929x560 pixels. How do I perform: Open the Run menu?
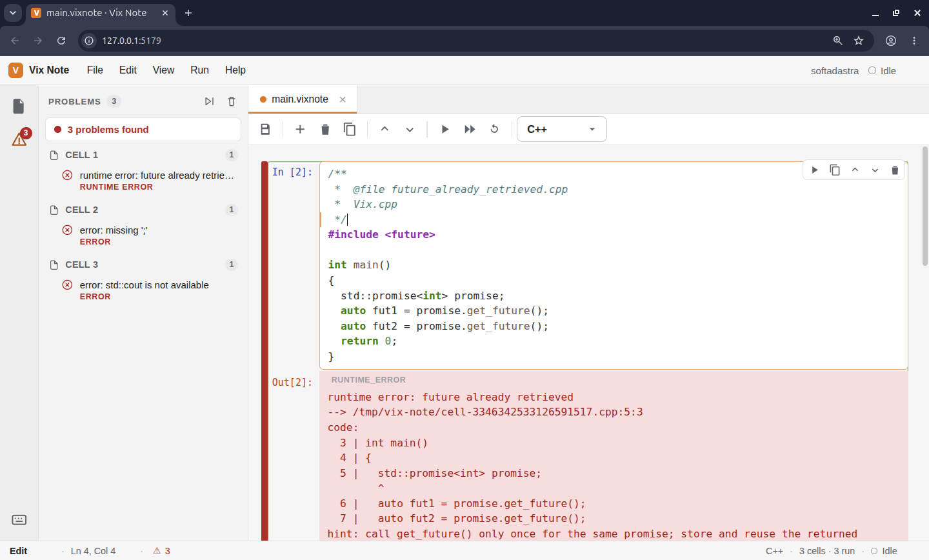coord(199,70)
